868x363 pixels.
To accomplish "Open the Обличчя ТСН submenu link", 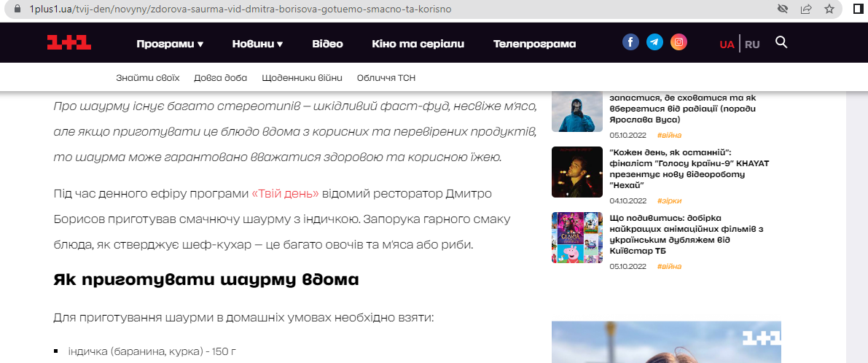I will [386, 78].
